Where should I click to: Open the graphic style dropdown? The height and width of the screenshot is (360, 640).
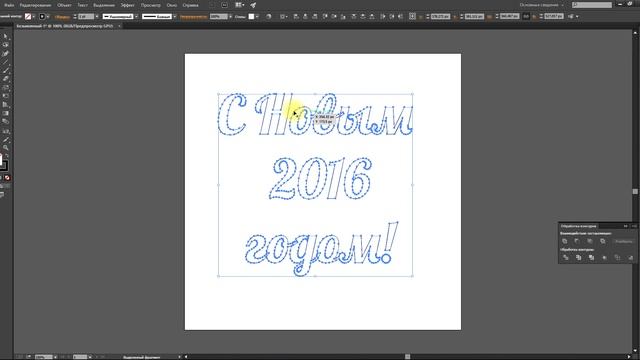click(x=257, y=17)
